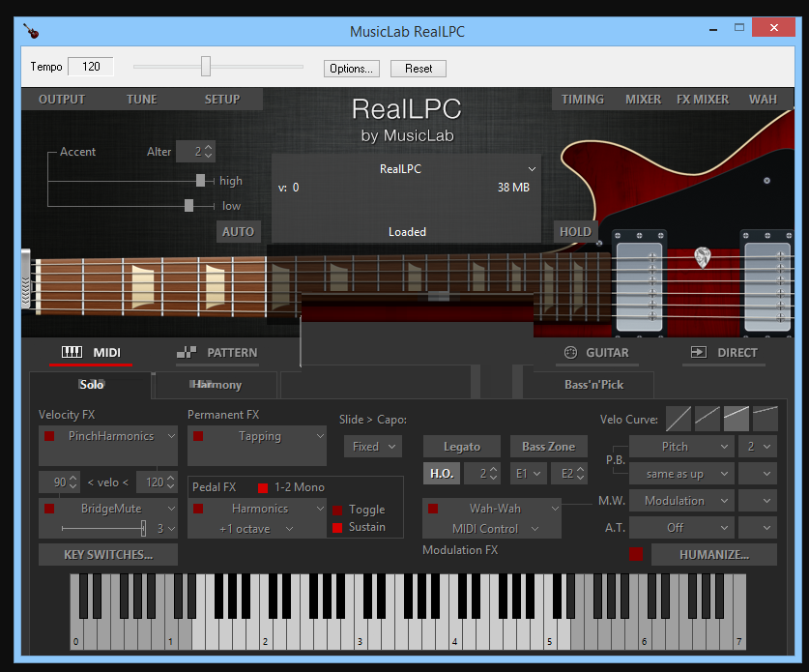The width and height of the screenshot is (809, 672).
Task: Toggle the 1-2 Mono pedal option
Action: click(x=263, y=487)
